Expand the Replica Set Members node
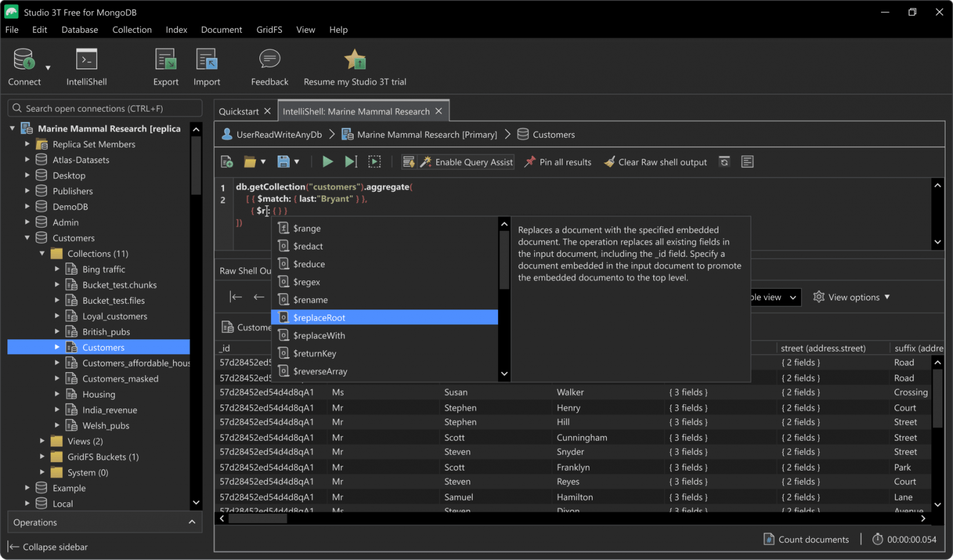 27,144
